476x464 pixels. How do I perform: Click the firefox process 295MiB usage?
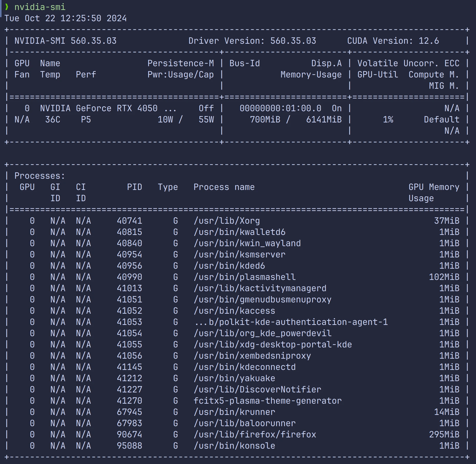pyautogui.click(x=444, y=435)
